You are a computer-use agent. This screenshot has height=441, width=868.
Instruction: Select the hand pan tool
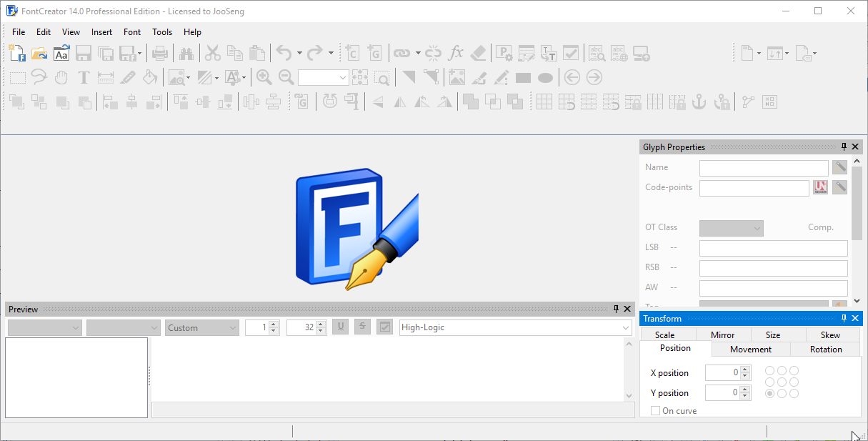tap(61, 77)
